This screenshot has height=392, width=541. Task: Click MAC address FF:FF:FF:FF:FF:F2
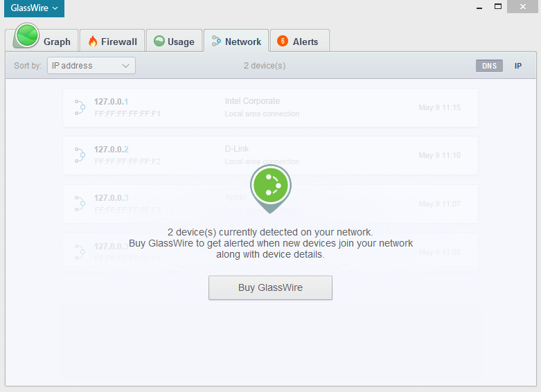point(127,161)
